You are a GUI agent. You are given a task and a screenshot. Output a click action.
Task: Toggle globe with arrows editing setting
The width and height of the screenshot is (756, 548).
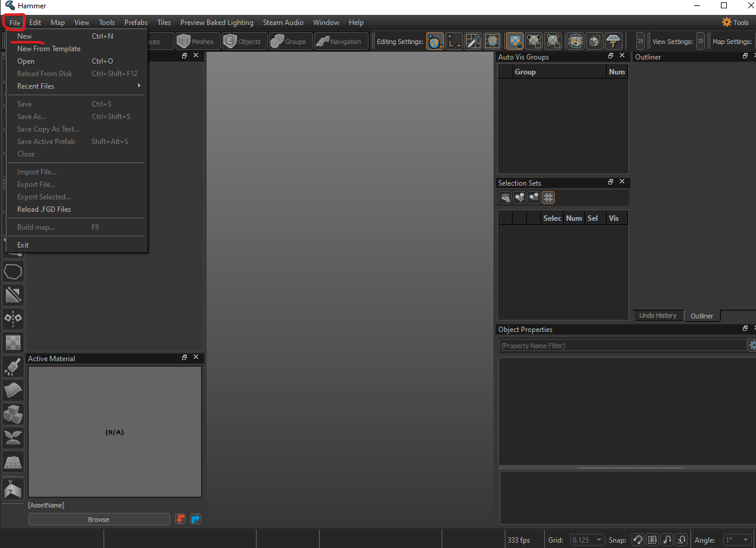[x=435, y=41]
